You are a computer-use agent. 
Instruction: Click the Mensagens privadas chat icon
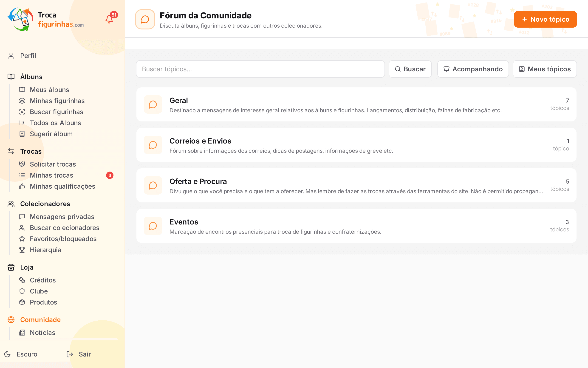pos(22,217)
